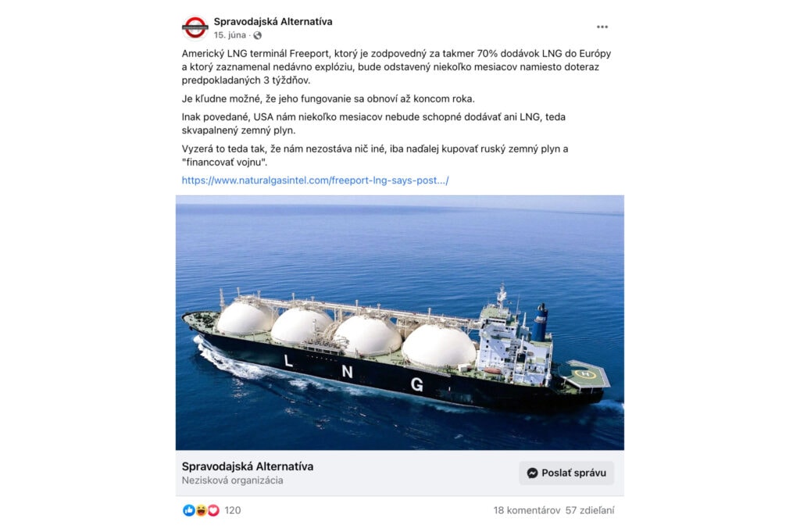The height and width of the screenshot is (532, 800).
Task: Click the laughing Haha reaction icon
Action: coord(201,510)
